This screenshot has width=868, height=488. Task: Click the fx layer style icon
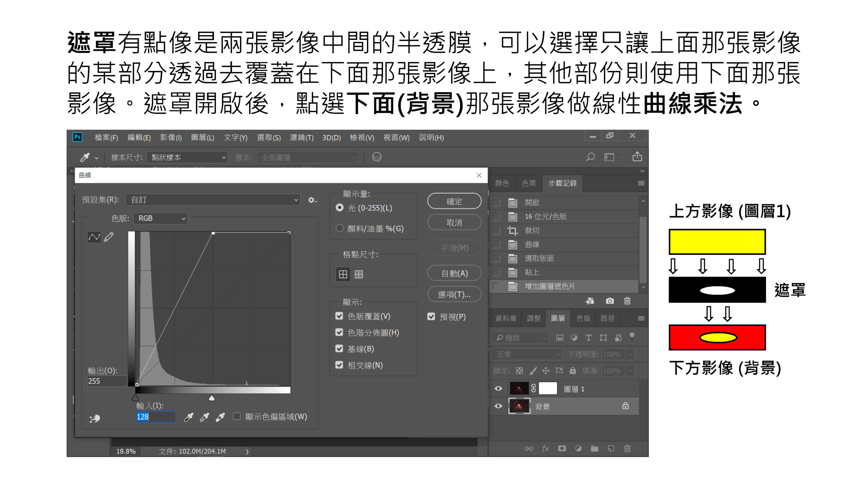(546, 448)
